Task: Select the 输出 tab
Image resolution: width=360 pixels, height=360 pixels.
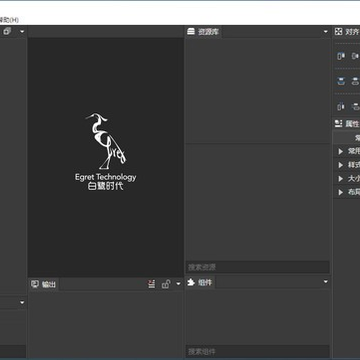Action: click(44, 284)
